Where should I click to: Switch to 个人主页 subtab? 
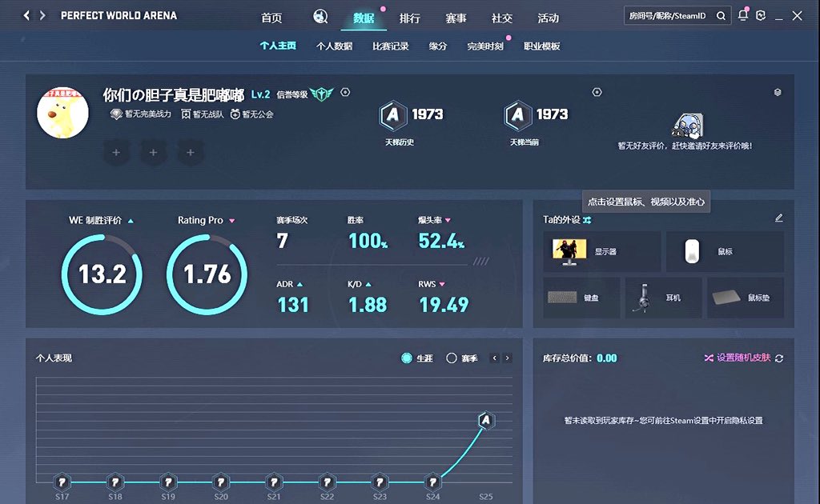click(x=278, y=46)
